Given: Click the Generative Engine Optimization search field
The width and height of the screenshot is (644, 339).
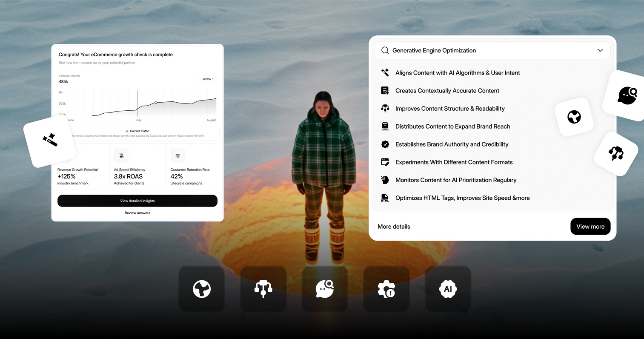Looking at the screenshot, I should (x=468, y=50).
